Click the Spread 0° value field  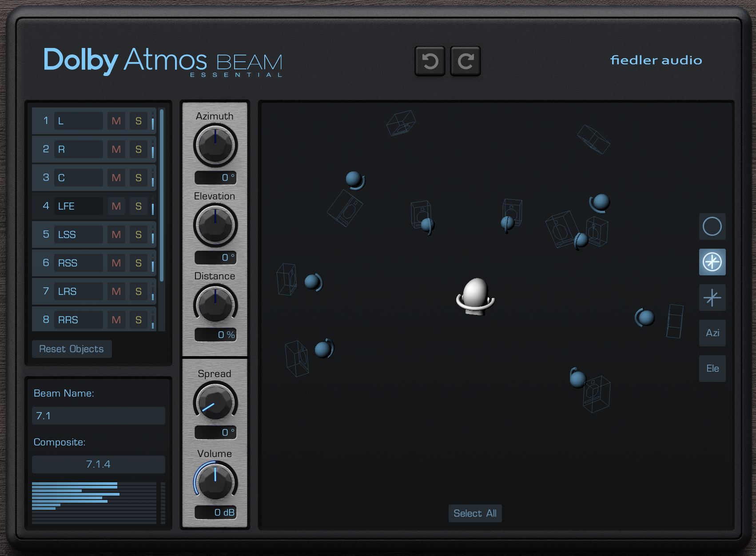point(215,433)
